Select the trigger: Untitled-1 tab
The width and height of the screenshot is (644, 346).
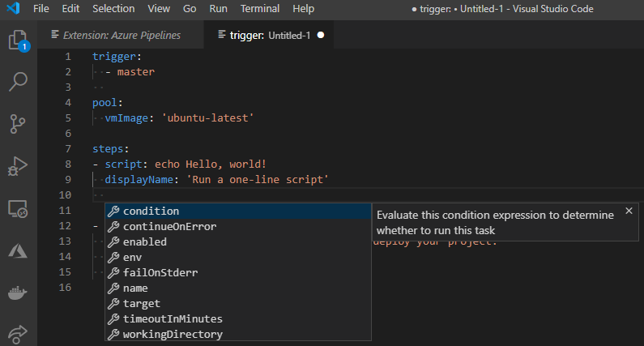tap(264, 36)
